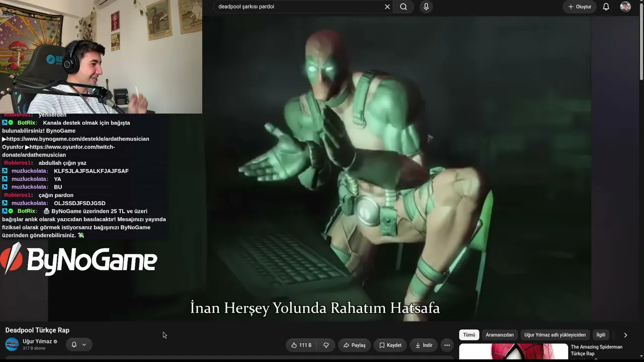The width and height of the screenshot is (644, 362).
Task: Expand subscription notification bell dropdown
Action: pos(79,345)
